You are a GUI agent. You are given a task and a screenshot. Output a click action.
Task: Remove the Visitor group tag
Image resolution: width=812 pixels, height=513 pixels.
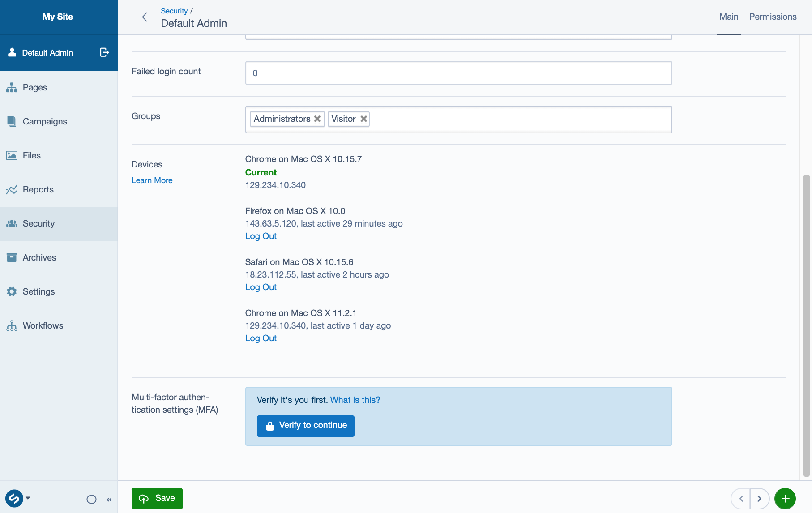(x=363, y=119)
